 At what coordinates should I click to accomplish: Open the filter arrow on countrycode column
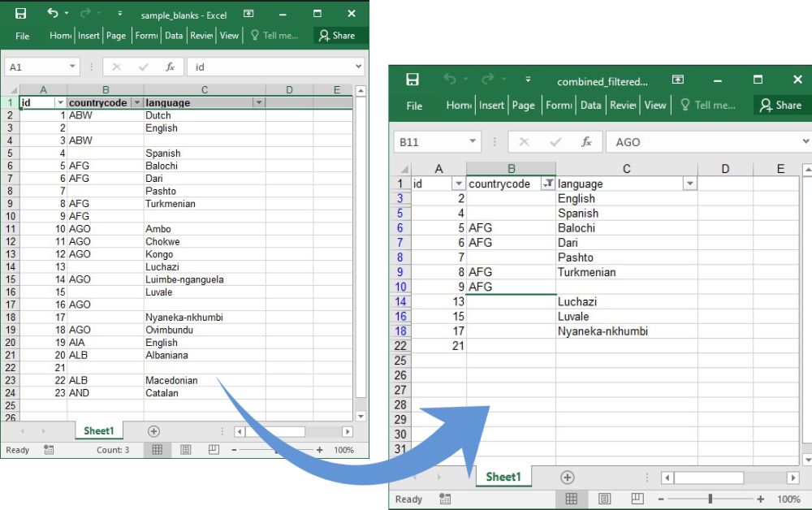pos(136,102)
